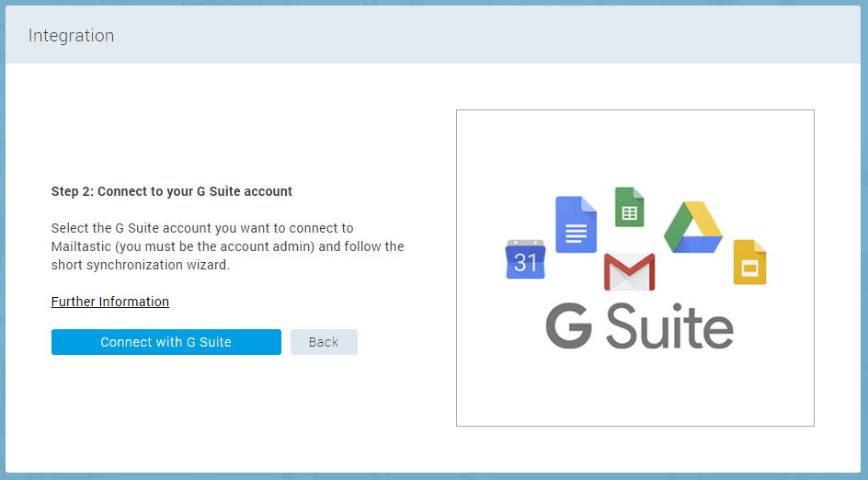Click the green Google Sheets icon
Viewport: 868px width, 480px height.
click(x=630, y=207)
